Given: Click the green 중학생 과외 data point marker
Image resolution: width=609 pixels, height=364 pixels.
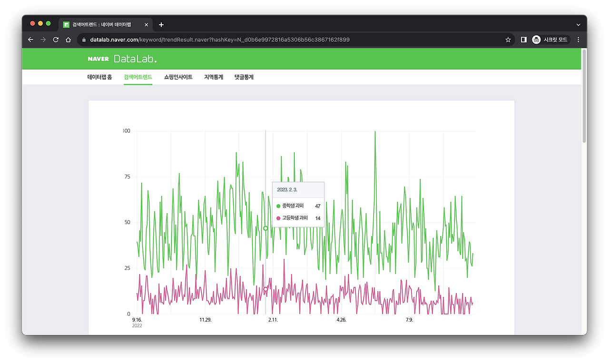Looking at the screenshot, I should click(x=265, y=228).
